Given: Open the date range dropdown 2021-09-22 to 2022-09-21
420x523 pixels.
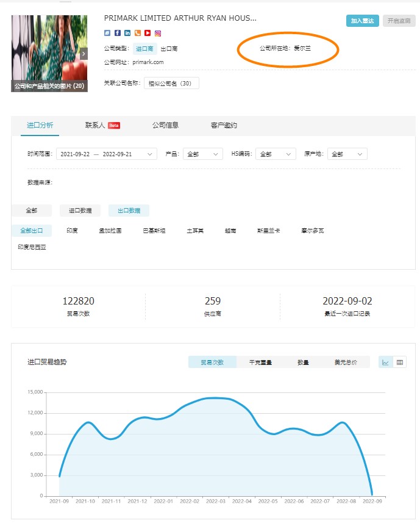Looking at the screenshot, I should tap(107, 154).
